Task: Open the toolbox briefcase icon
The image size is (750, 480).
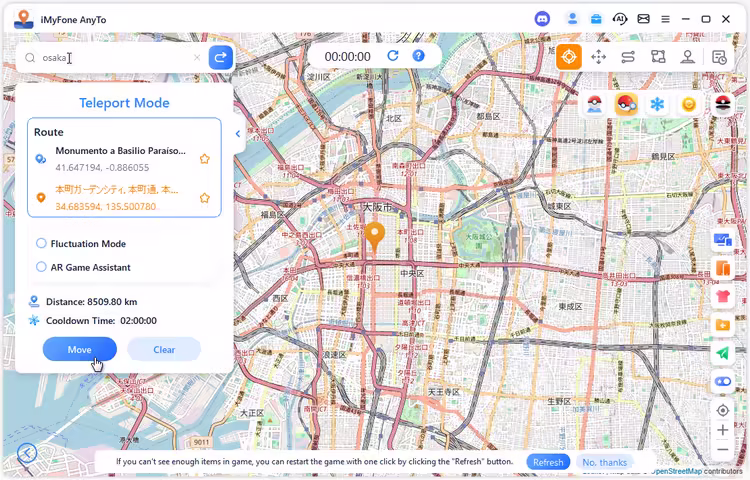Action: click(x=596, y=19)
